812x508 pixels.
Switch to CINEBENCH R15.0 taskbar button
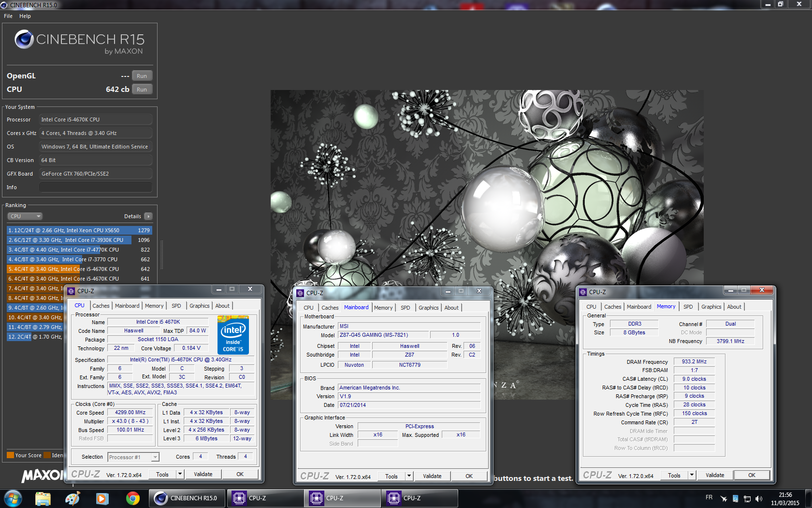pyautogui.click(x=187, y=498)
